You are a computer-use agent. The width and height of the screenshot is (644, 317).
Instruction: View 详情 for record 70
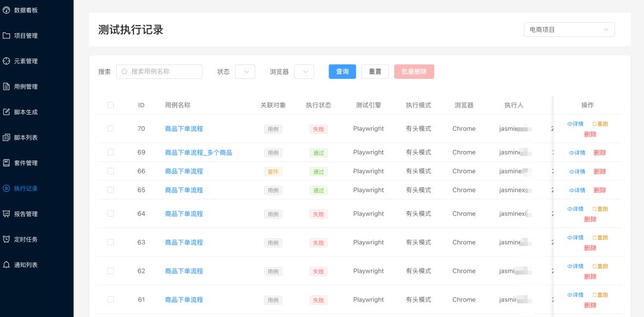(x=575, y=124)
